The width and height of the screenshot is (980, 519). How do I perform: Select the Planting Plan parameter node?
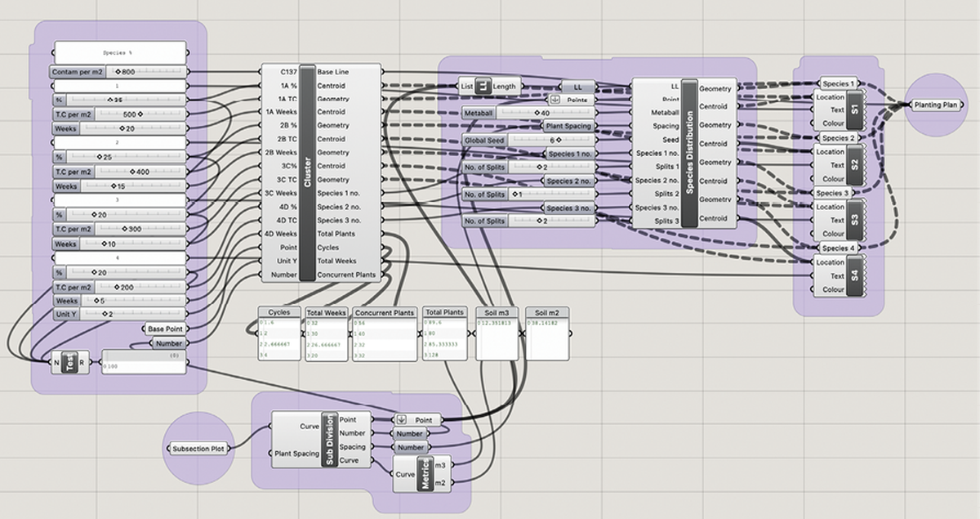click(936, 105)
